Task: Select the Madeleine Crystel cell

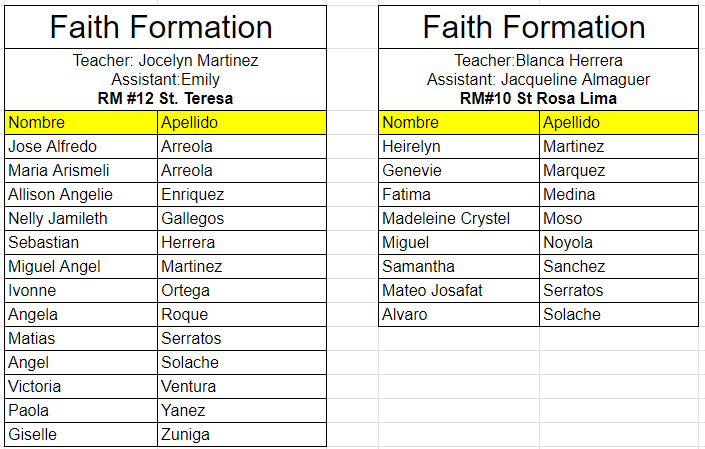Action: [458, 219]
